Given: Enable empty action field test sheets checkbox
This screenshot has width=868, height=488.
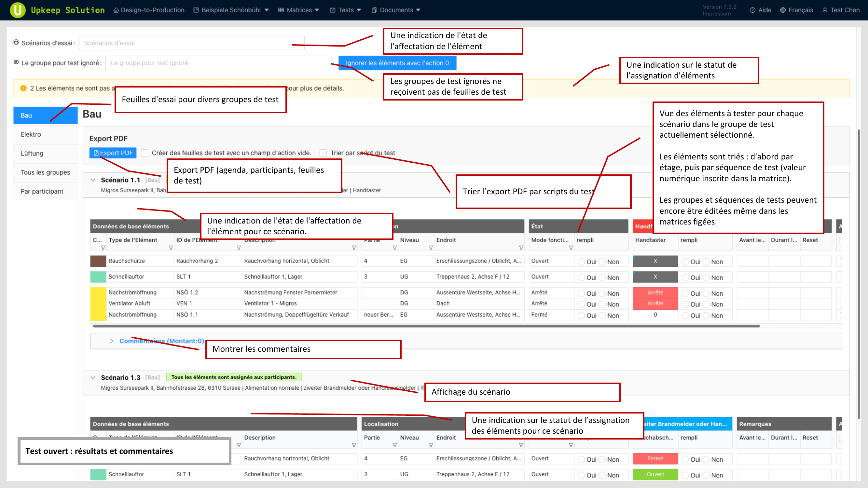Looking at the screenshot, I should tap(145, 153).
